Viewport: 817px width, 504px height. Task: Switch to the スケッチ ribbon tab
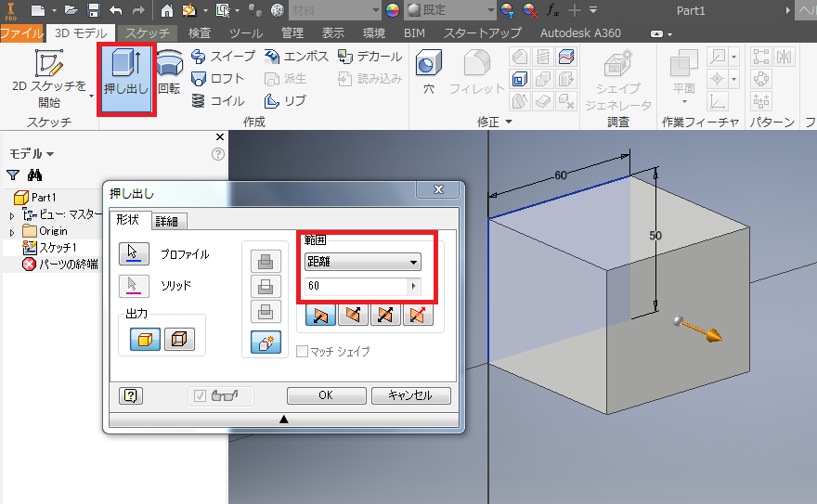(x=148, y=33)
